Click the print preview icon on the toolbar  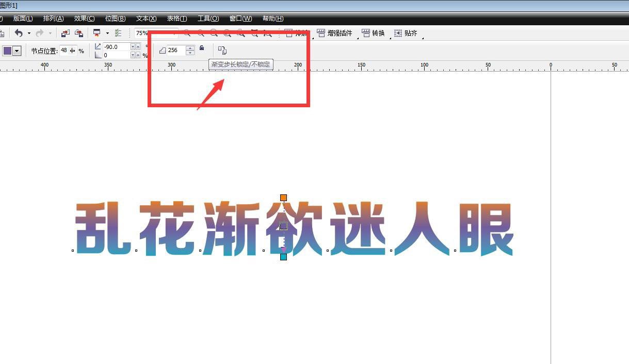point(97,33)
